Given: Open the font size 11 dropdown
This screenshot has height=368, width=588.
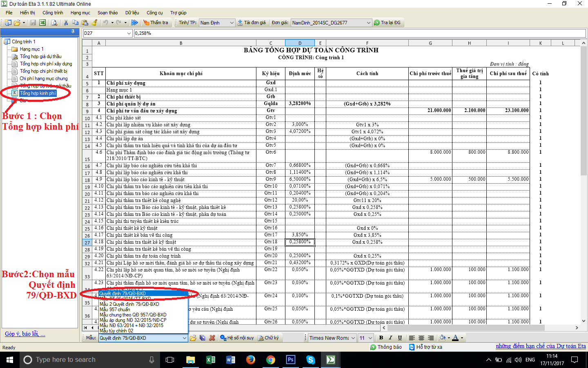Looking at the screenshot, I should (x=370, y=338).
